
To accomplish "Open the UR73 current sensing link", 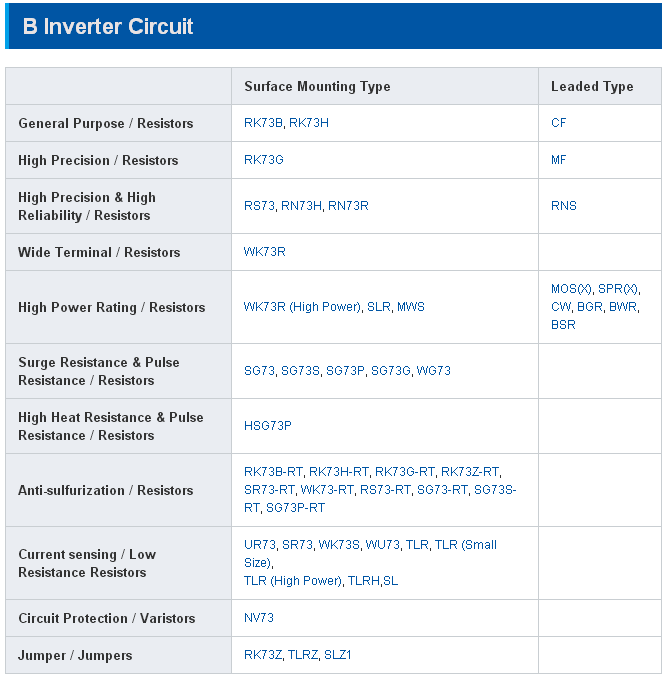I will pos(260,545).
